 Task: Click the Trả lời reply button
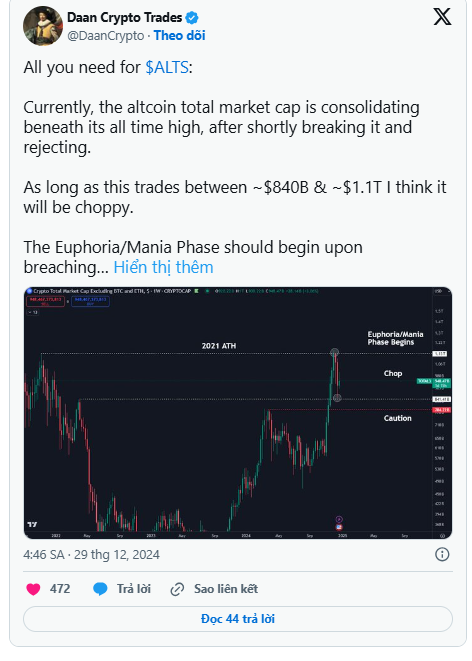pos(134,589)
